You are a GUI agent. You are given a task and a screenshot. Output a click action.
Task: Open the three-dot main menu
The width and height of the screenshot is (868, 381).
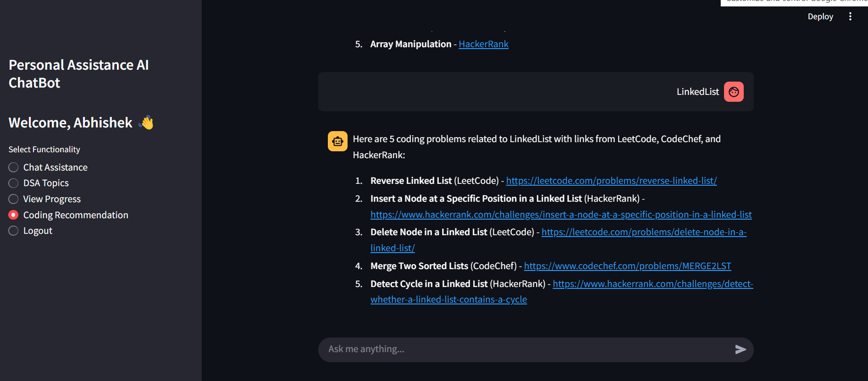pyautogui.click(x=850, y=17)
